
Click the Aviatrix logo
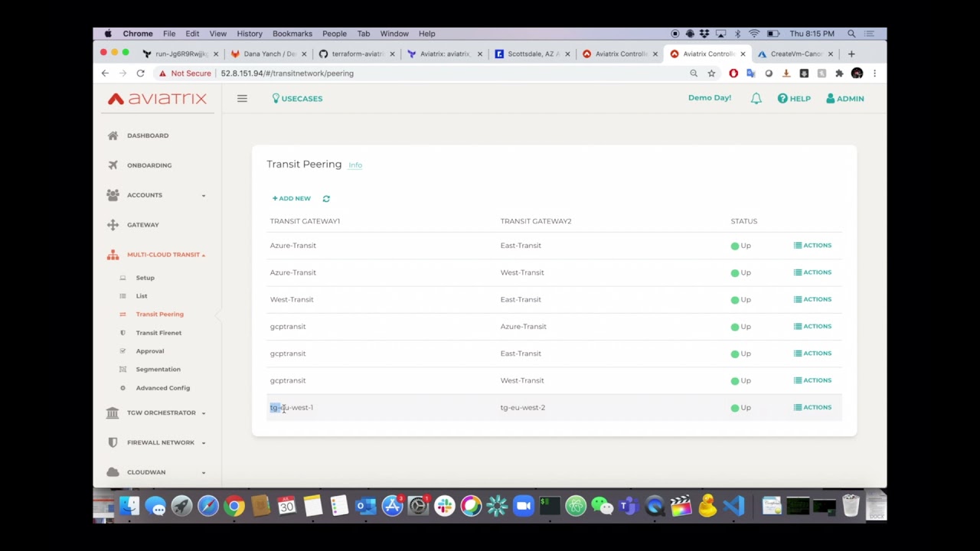tap(158, 99)
